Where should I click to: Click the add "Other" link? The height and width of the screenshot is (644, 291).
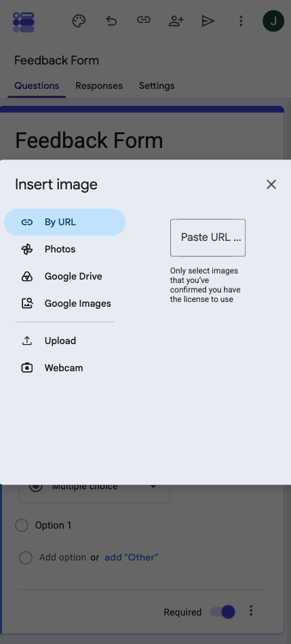(132, 557)
